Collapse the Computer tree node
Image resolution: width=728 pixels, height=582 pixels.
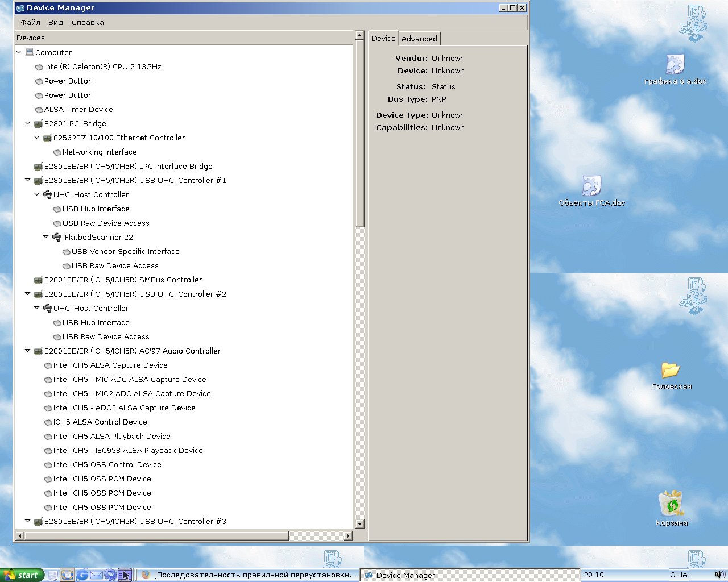19,52
